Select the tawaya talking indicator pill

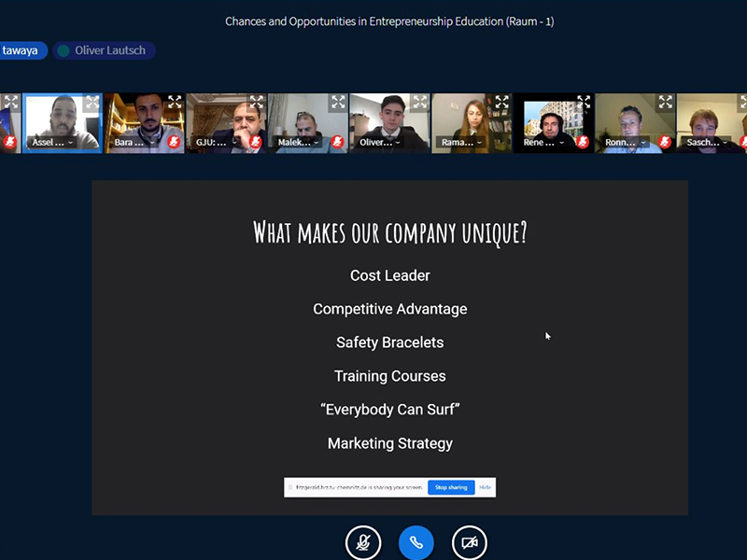(21, 50)
